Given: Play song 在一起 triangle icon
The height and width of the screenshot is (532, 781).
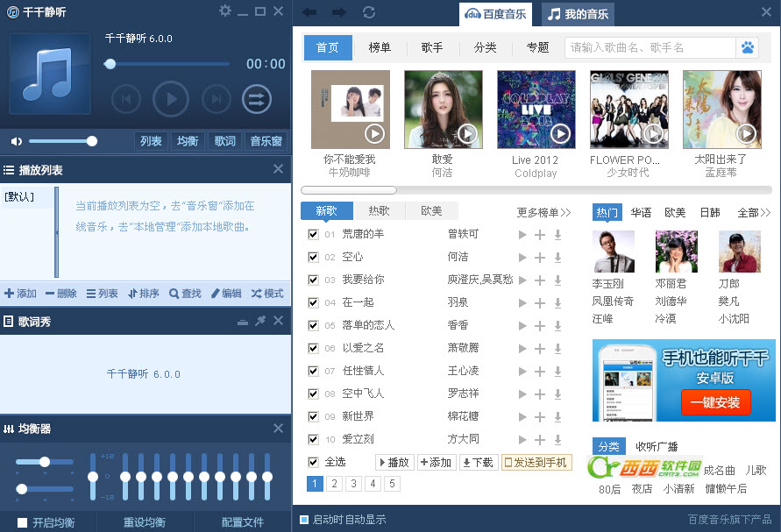Looking at the screenshot, I should click(x=522, y=303).
